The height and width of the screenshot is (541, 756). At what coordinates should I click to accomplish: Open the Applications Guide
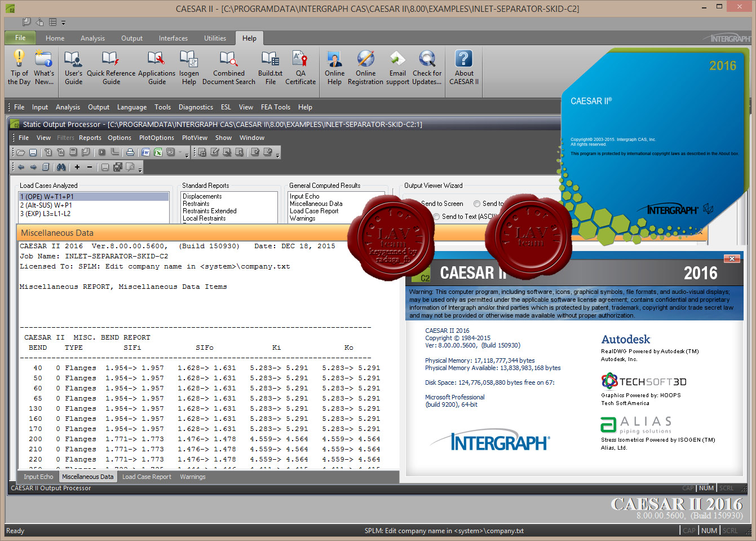point(157,67)
